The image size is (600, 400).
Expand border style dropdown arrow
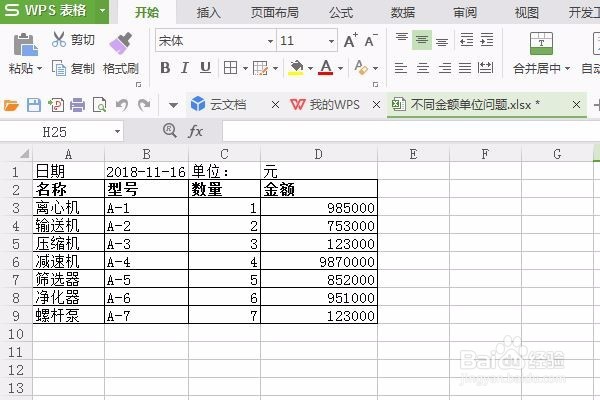pos(245,69)
